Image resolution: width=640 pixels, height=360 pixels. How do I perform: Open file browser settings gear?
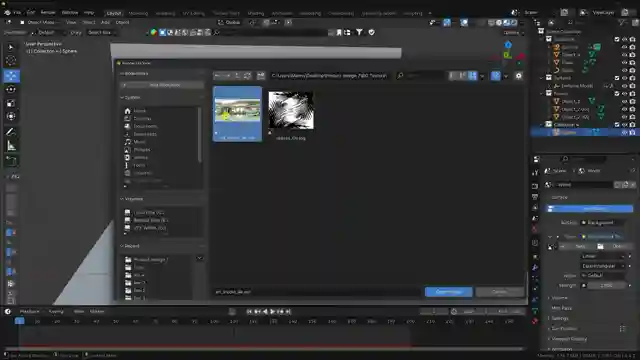tap(518, 76)
